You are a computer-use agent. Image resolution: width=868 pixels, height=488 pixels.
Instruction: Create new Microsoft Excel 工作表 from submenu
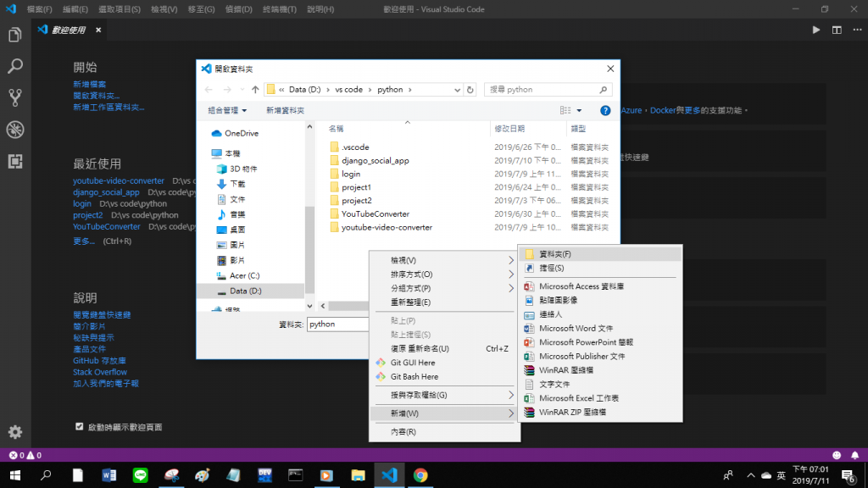pos(600,398)
